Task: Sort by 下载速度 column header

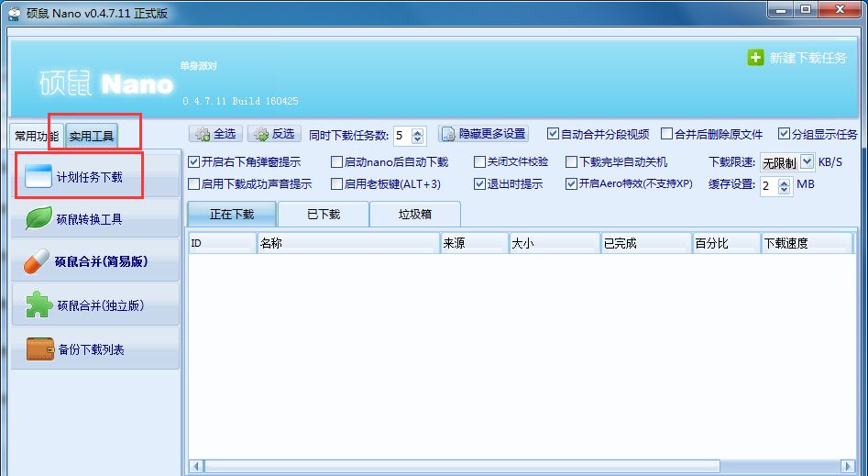Action: 807,243
